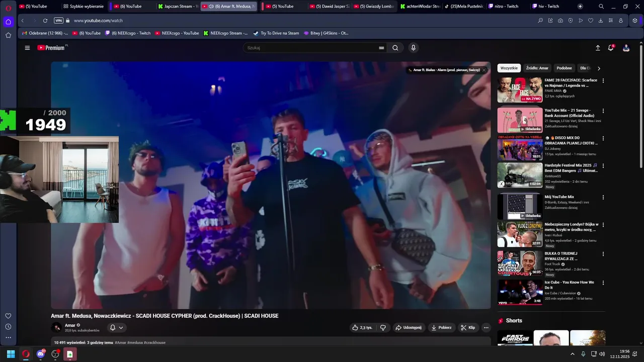
Task: Open the YouTube guide hamburger menu
Action: [27, 48]
